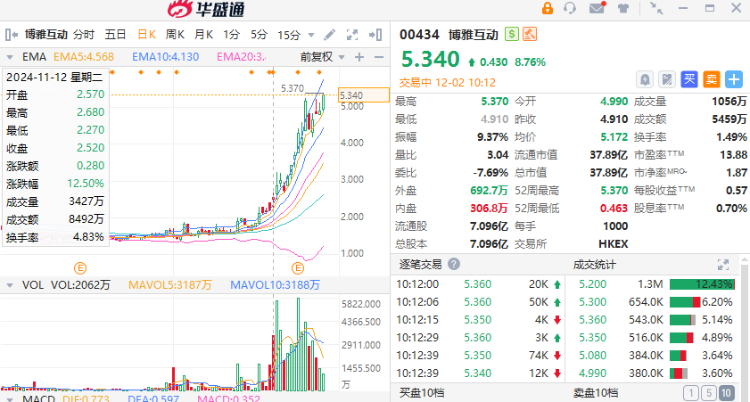The image size is (750, 402).
Task: Collapse the right quote panel with the bracket-arrow icon
Action: point(375,34)
